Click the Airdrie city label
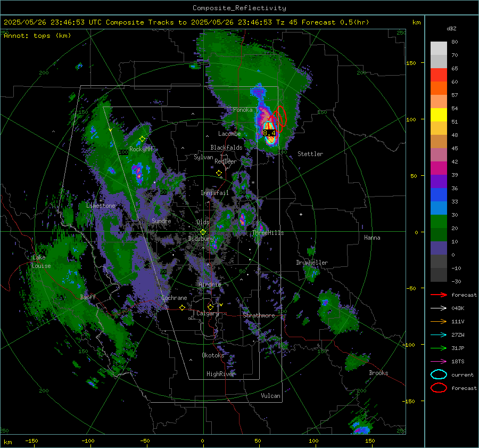The image size is (479, 448). [x=210, y=284]
